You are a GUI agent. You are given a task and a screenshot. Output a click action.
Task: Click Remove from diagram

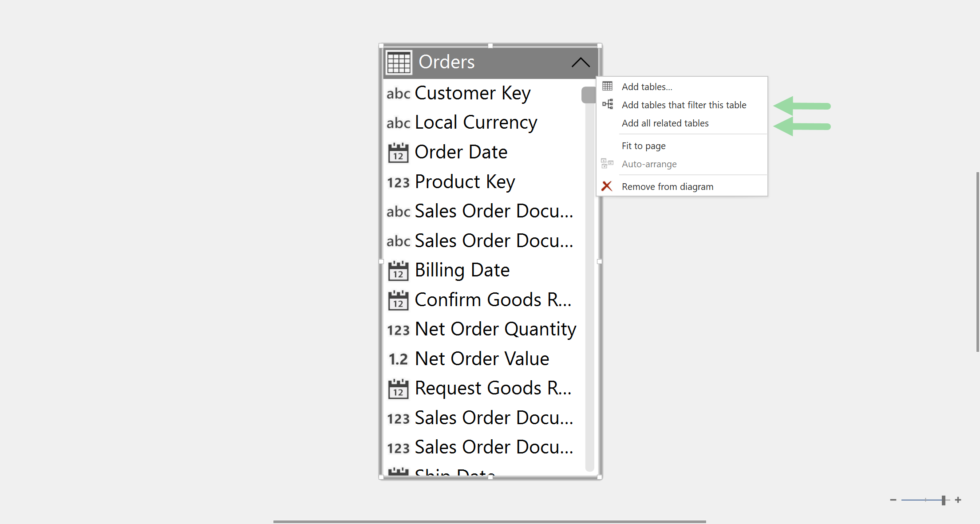(667, 186)
